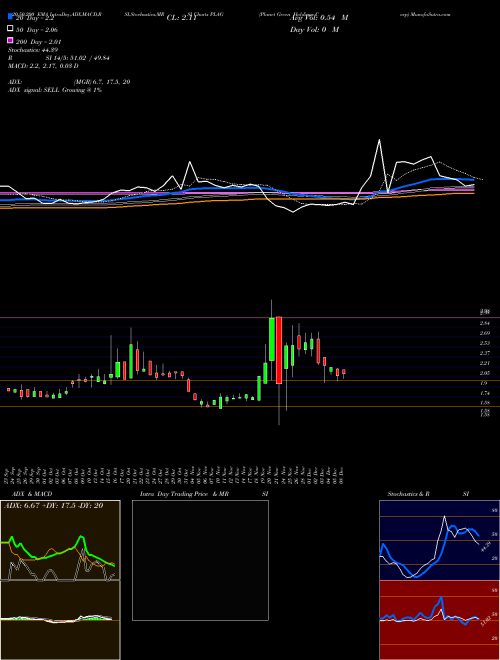500x660 pixels.
Task: Click the magenta 200 Day legend swatch
Action: [x=10, y=41]
